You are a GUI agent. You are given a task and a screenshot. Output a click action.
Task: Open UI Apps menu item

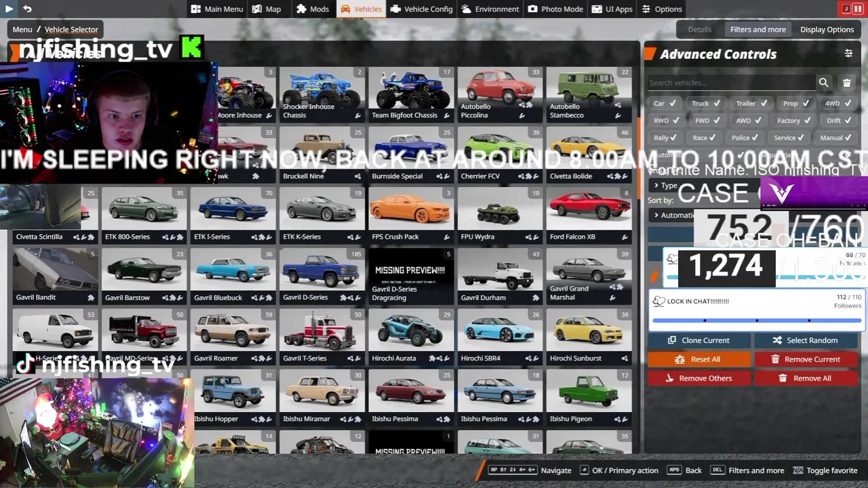tap(612, 9)
